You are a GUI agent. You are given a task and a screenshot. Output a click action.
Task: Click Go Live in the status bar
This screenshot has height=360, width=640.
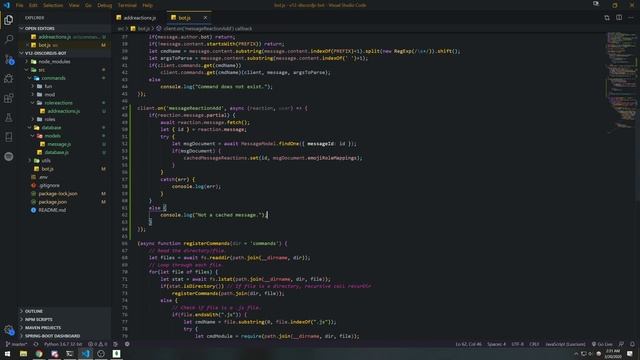click(x=602, y=344)
